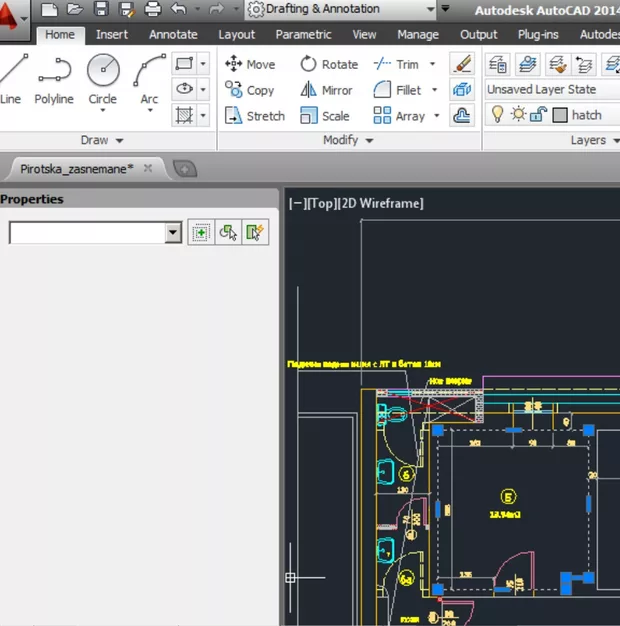620x626 pixels.
Task: Click the Top view label in viewport
Action: 321,203
